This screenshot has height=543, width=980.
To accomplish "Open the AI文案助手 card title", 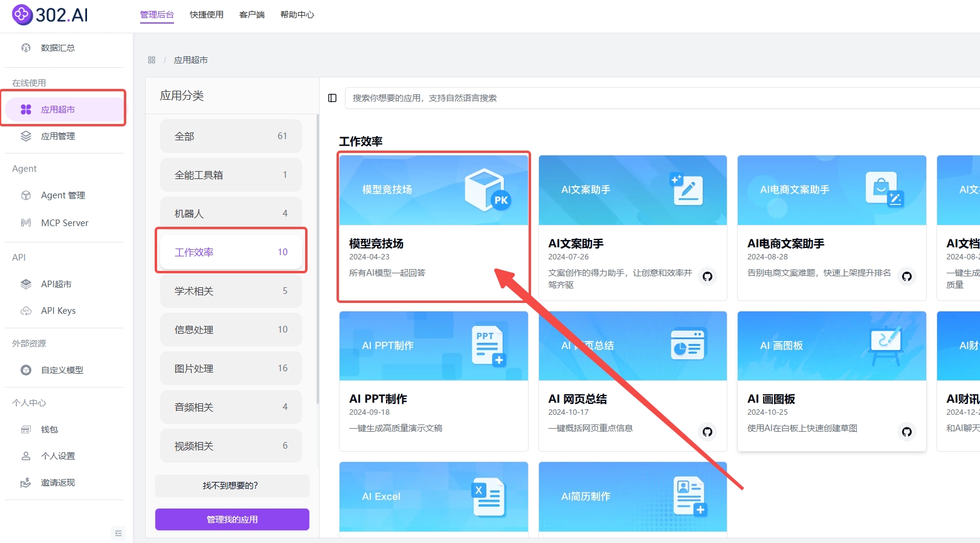I will click(x=576, y=244).
